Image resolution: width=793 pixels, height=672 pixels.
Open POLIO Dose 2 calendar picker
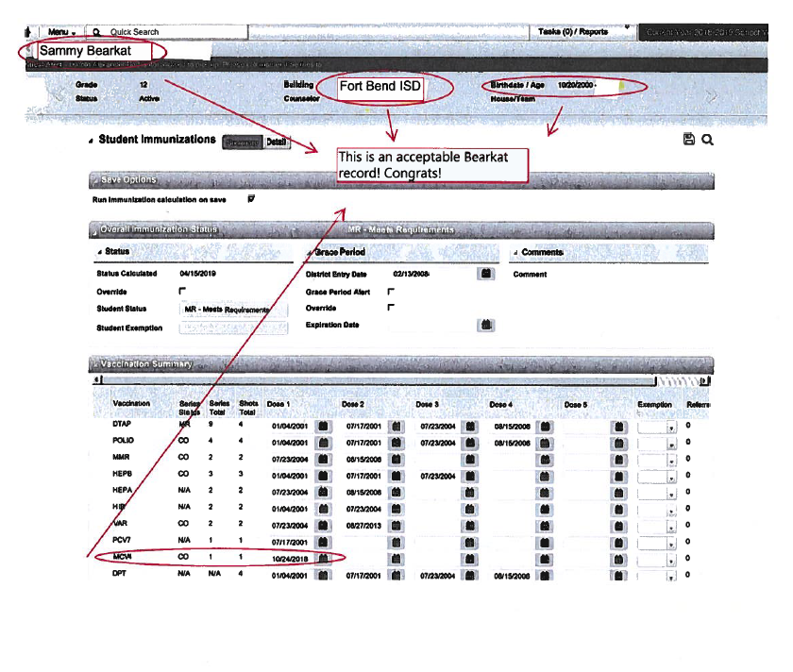[x=396, y=441]
